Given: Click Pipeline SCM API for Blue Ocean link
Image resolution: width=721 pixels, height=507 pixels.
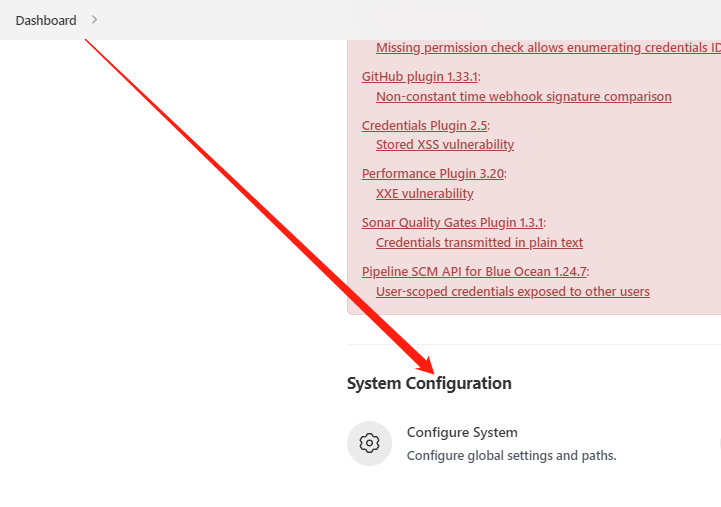Looking at the screenshot, I should [474, 272].
